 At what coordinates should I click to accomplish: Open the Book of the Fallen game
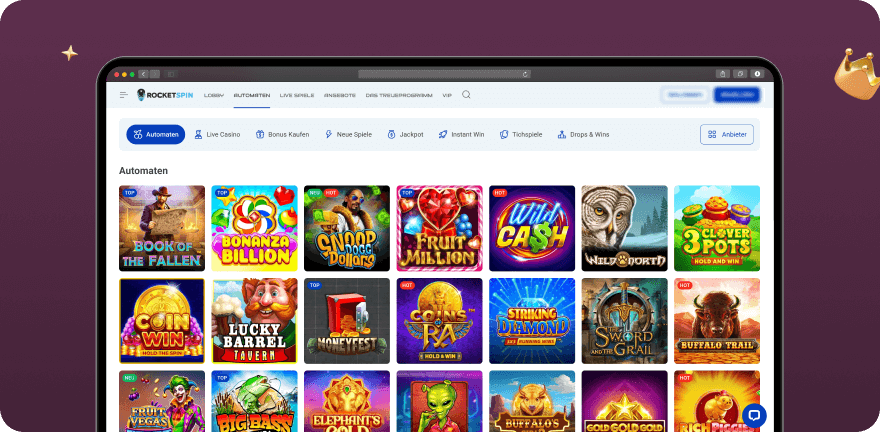162,228
